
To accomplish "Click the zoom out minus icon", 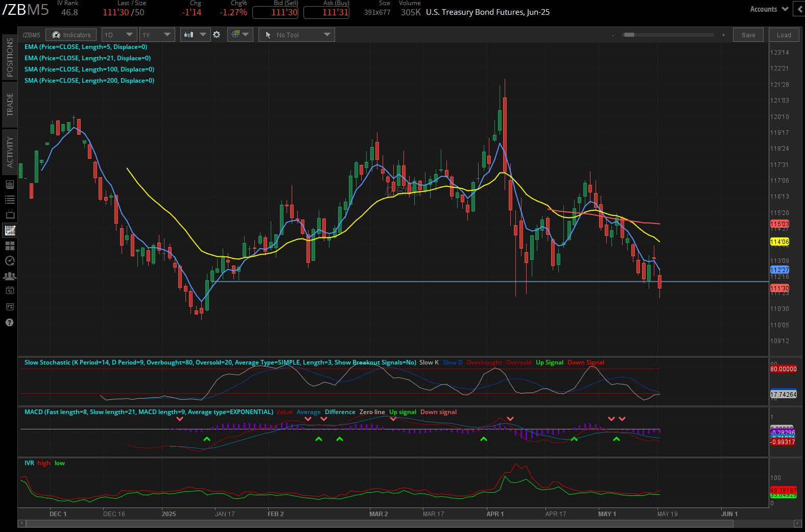I will click(x=613, y=35).
